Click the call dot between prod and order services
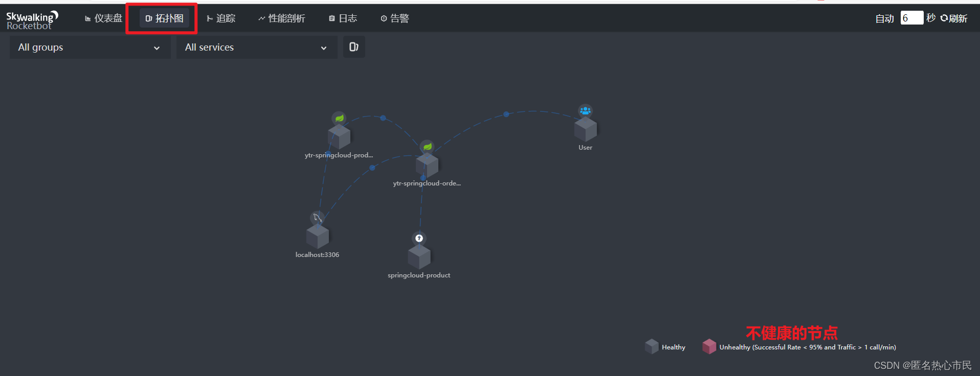The height and width of the screenshot is (376, 980). (x=383, y=118)
